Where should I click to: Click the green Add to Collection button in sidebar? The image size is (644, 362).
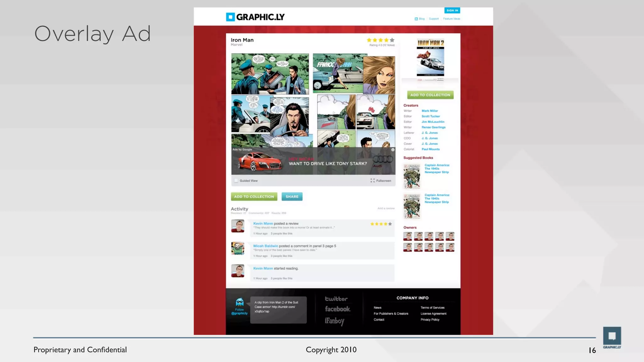pos(430,95)
